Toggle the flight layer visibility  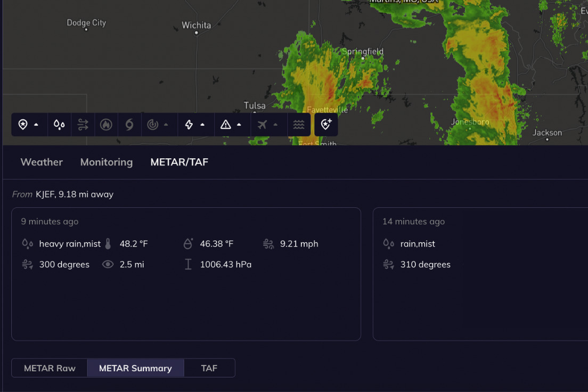pos(263,124)
